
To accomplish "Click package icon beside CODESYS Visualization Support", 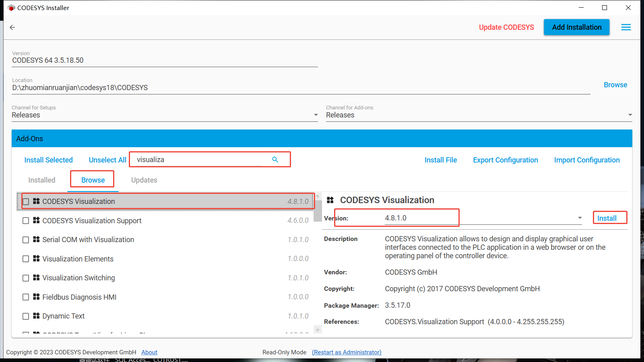I will click(x=36, y=220).
